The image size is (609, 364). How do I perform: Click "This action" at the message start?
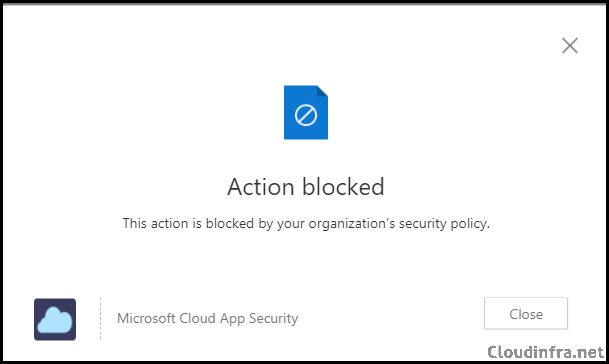155,223
